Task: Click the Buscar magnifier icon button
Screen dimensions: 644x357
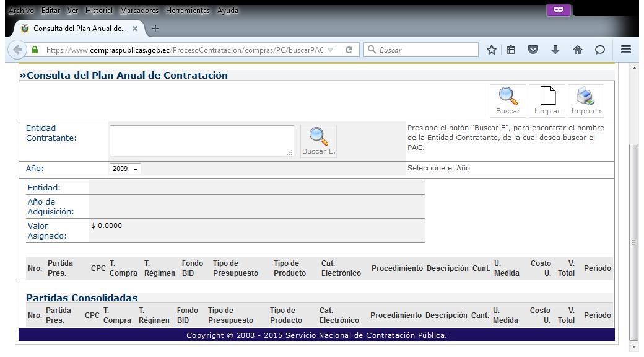Action: (508, 100)
